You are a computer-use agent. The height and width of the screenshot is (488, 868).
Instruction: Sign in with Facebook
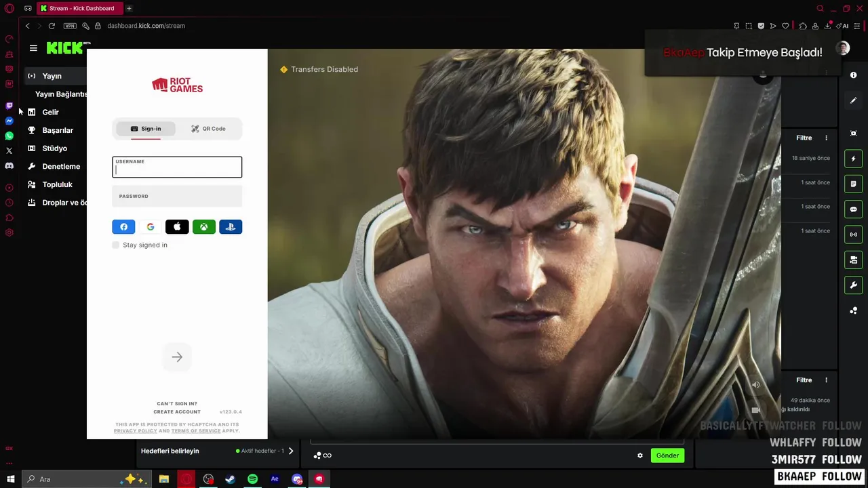tap(123, 227)
